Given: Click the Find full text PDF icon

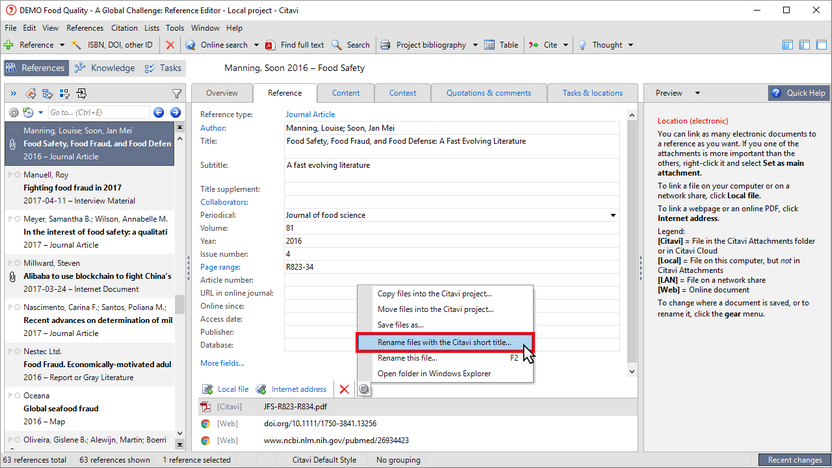Looking at the screenshot, I should (270, 45).
